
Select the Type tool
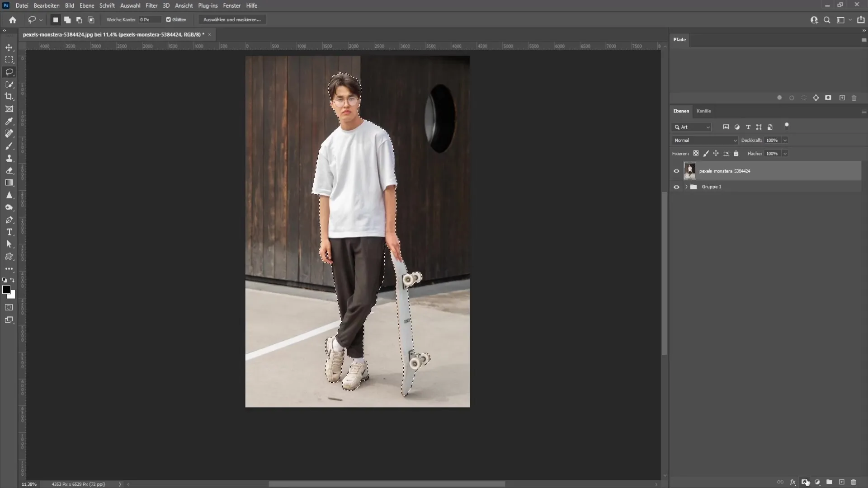(9, 232)
